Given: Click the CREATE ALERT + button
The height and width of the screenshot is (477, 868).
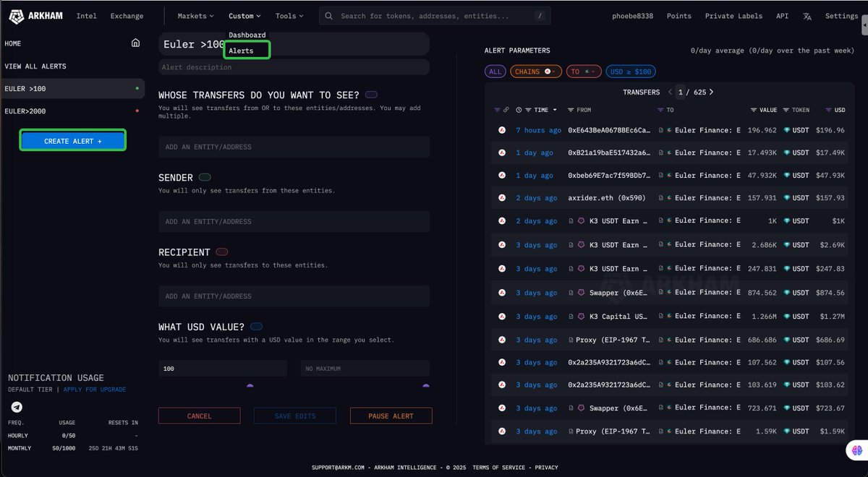Looking at the screenshot, I should coord(72,141).
